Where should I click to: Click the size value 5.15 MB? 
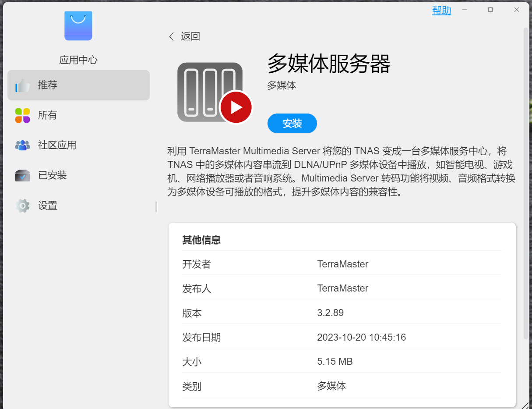point(335,362)
